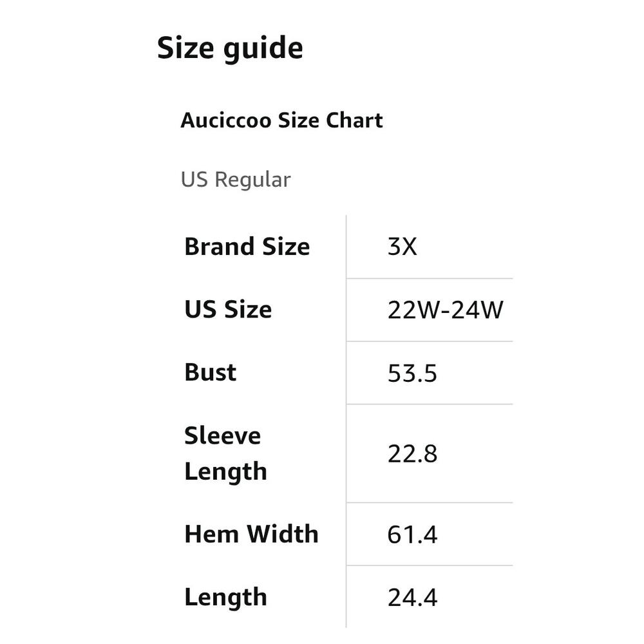Select the Bust row header

coord(211,372)
